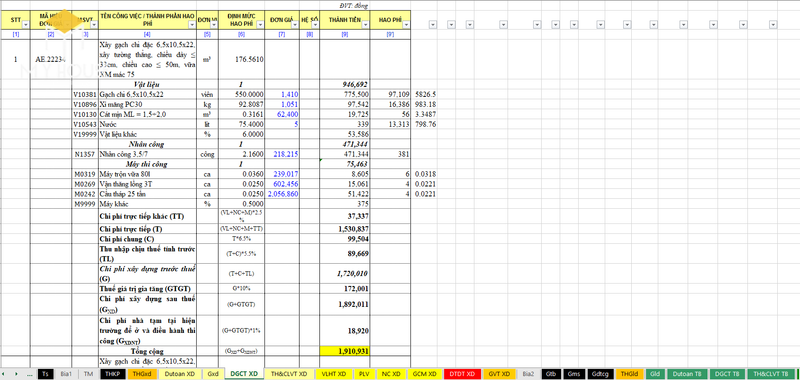
Task: Switch to the NC XD sheet tab
Action: (391, 374)
